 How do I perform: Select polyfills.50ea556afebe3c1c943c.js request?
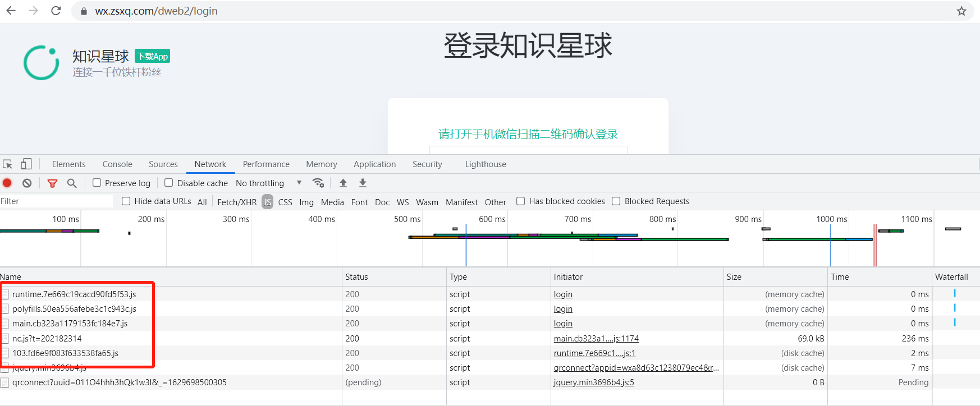74,309
